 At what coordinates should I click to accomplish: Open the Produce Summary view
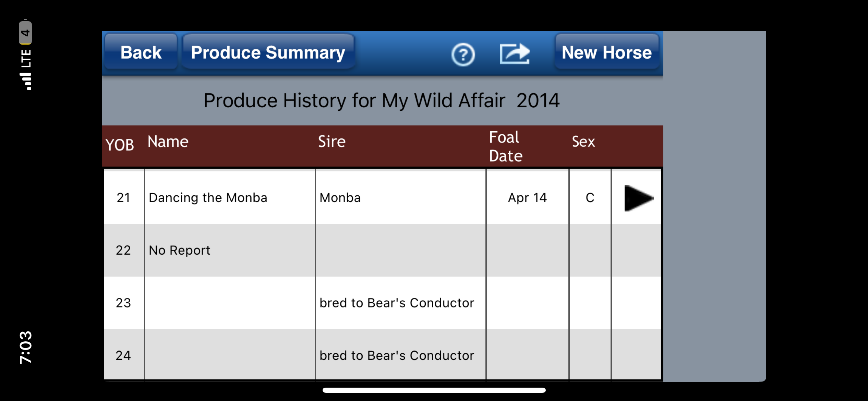(268, 52)
